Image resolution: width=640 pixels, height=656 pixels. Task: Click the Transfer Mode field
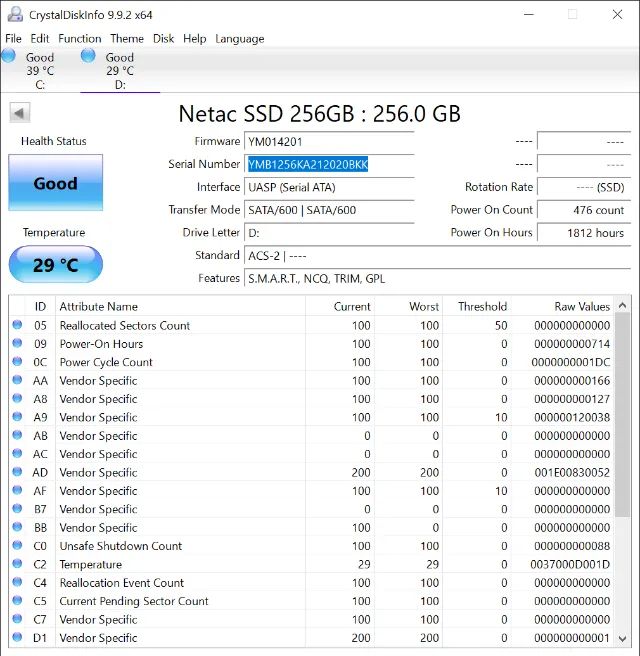click(329, 210)
